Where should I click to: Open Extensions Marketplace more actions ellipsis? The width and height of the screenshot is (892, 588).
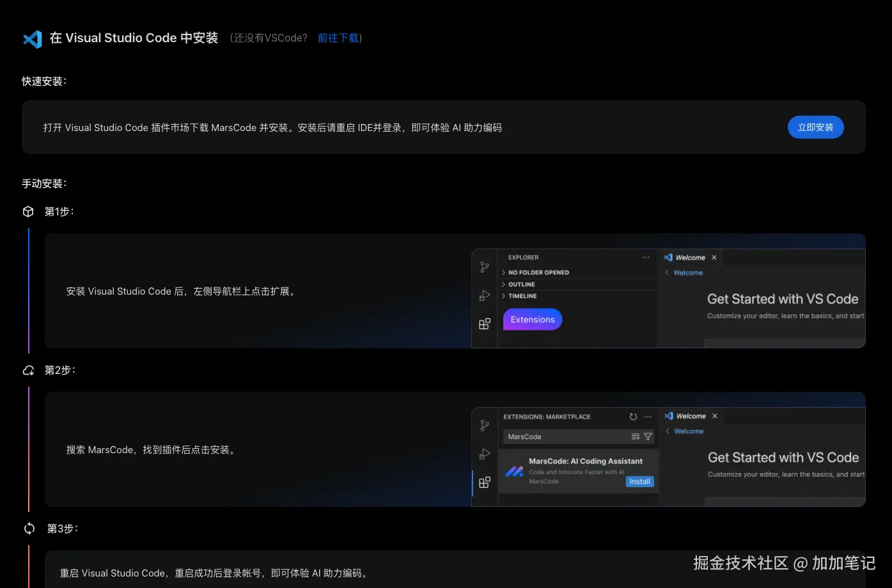pyautogui.click(x=648, y=417)
